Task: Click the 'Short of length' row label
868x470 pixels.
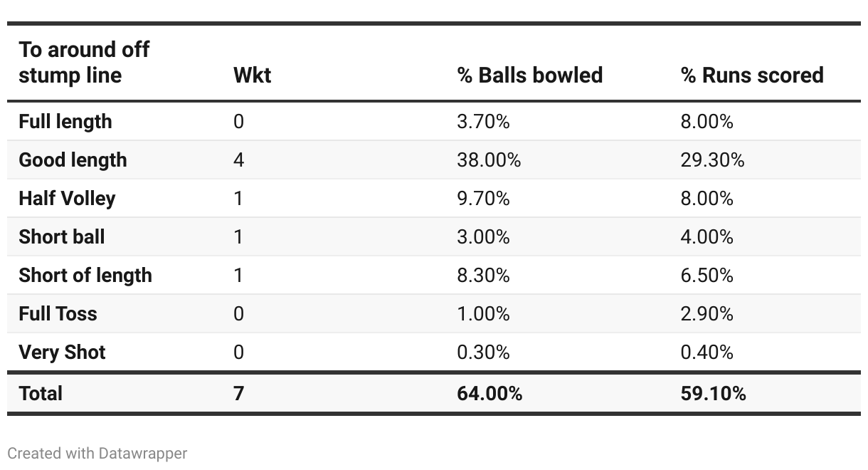Action: 85,275
